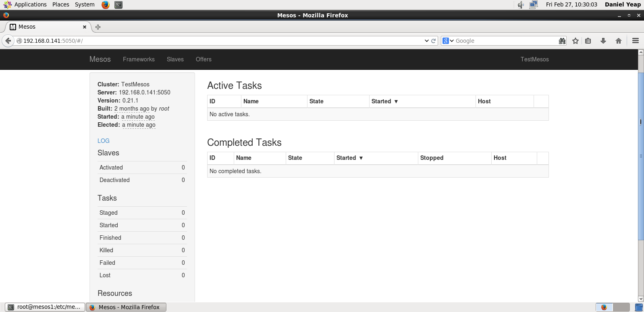The height and width of the screenshot is (312, 644).
Task: Open the LOG link
Action: tap(104, 141)
